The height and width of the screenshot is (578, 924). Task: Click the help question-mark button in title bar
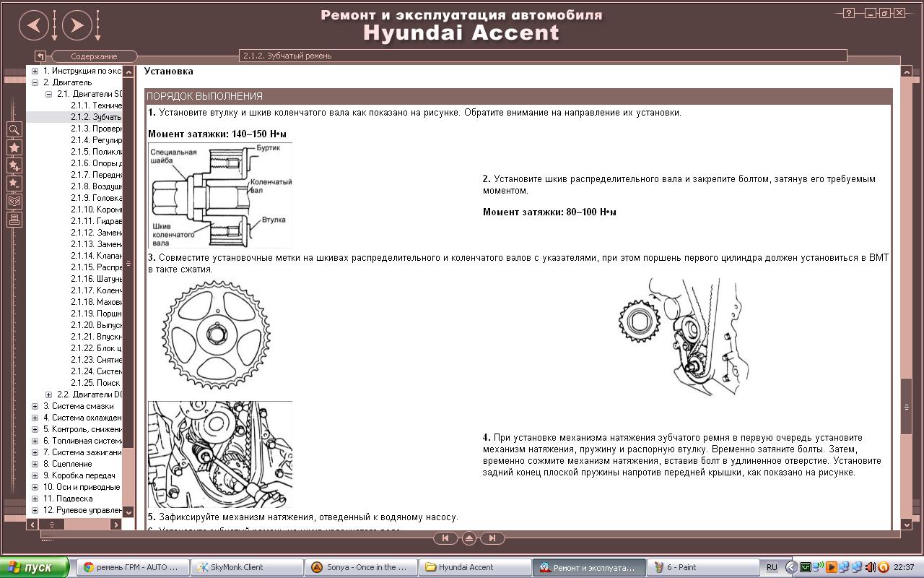pyautogui.click(x=849, y=13)
